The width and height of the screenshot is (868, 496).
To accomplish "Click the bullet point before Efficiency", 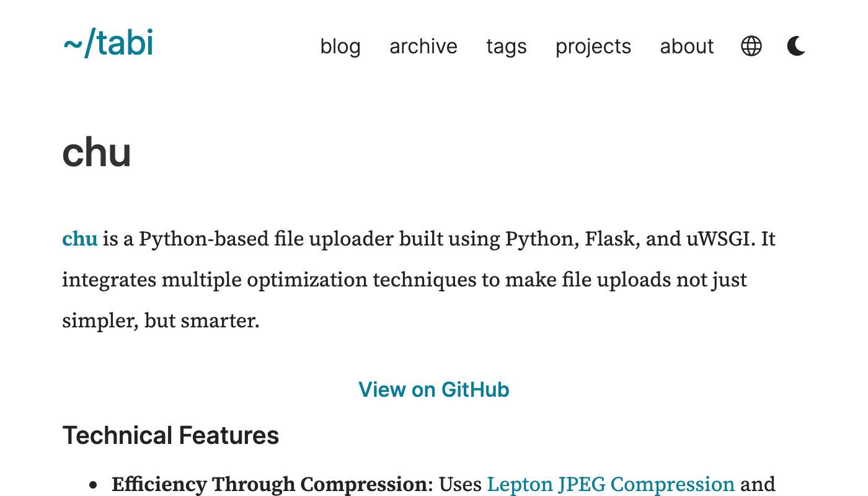I will (94, 485).
